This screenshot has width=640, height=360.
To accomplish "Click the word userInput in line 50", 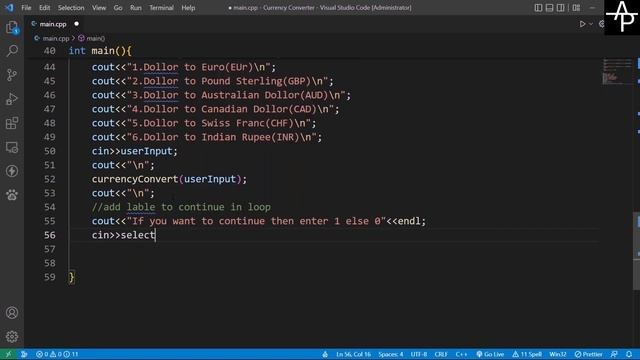I will 147,151.
